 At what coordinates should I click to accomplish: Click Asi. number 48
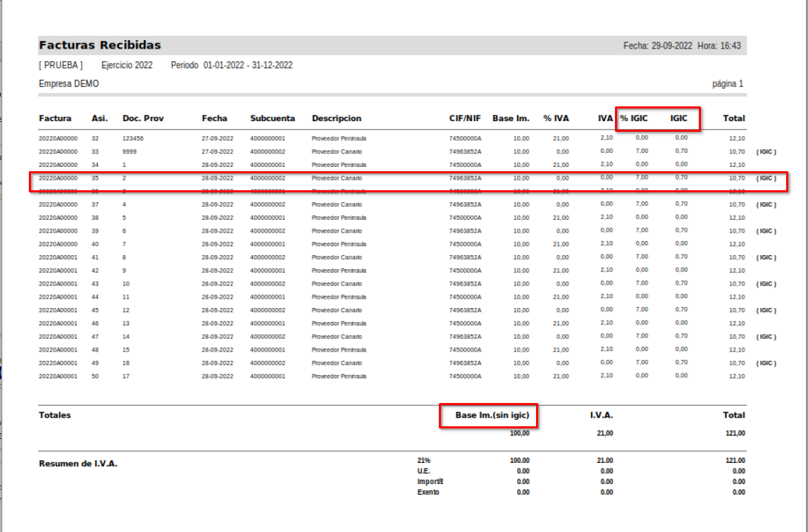pos(95,350)
